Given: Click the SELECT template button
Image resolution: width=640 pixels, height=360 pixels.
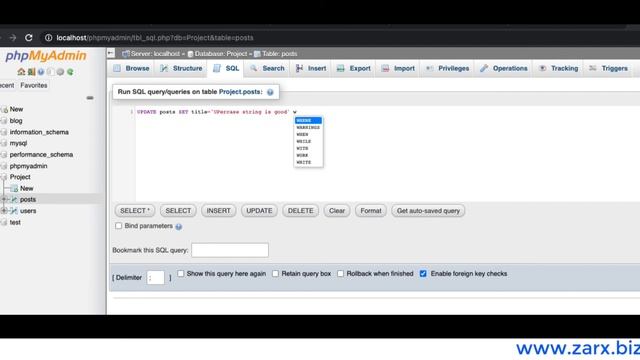Looking at the screenshot, I should (178, 211).
